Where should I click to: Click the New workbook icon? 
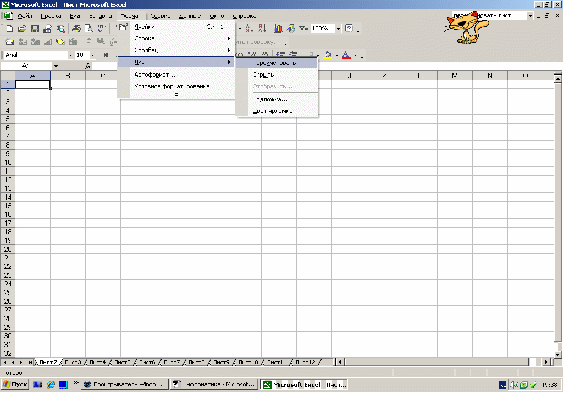coord(10,29)
